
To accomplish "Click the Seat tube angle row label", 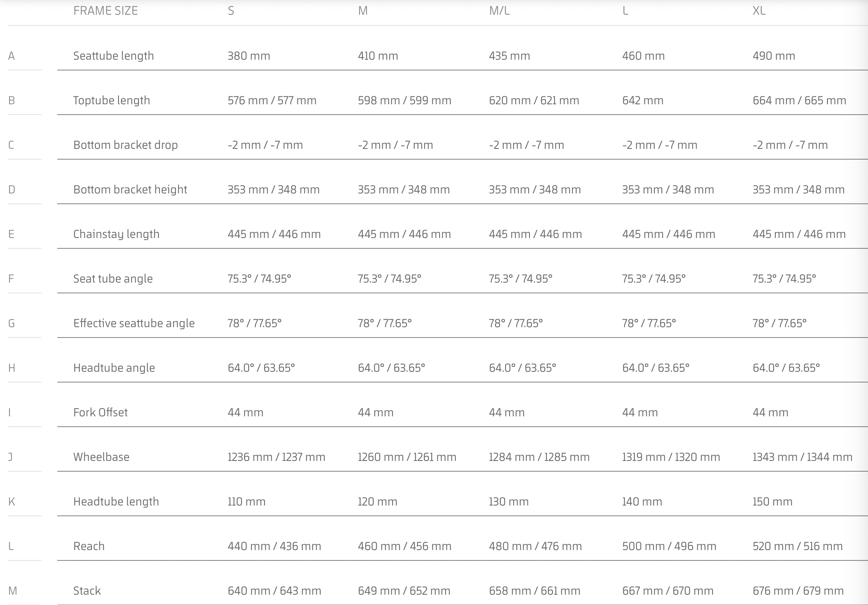I will tap(113, 279).
